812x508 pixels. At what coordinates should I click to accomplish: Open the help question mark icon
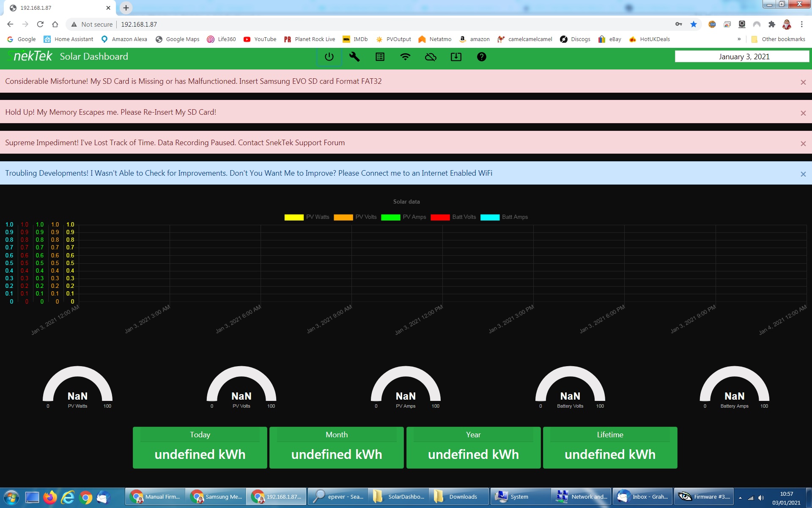(481, 57)
